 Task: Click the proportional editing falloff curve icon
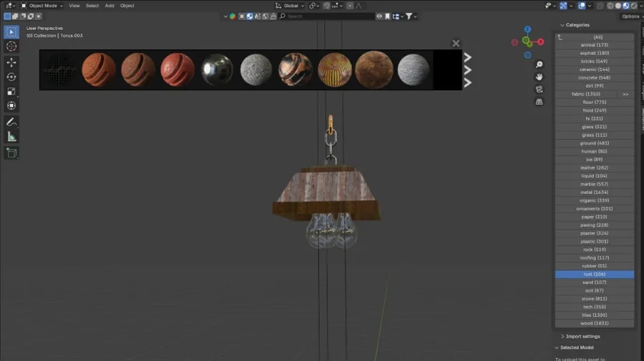pyautogui.click(x=359, y=6)
